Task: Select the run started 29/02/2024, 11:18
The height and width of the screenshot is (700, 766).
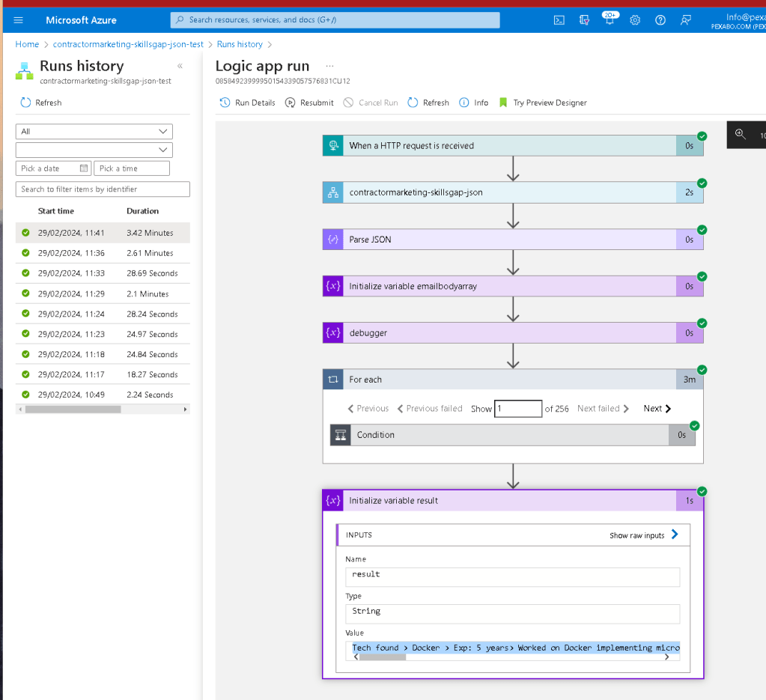Action: (x=103, y=354)
